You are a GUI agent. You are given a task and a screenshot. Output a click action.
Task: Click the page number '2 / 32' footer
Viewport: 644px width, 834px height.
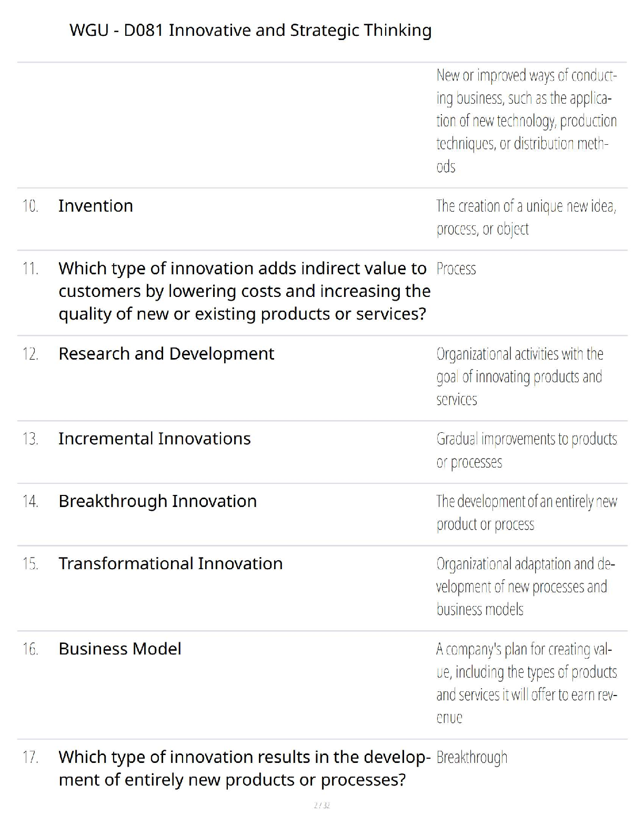(321, 806)
